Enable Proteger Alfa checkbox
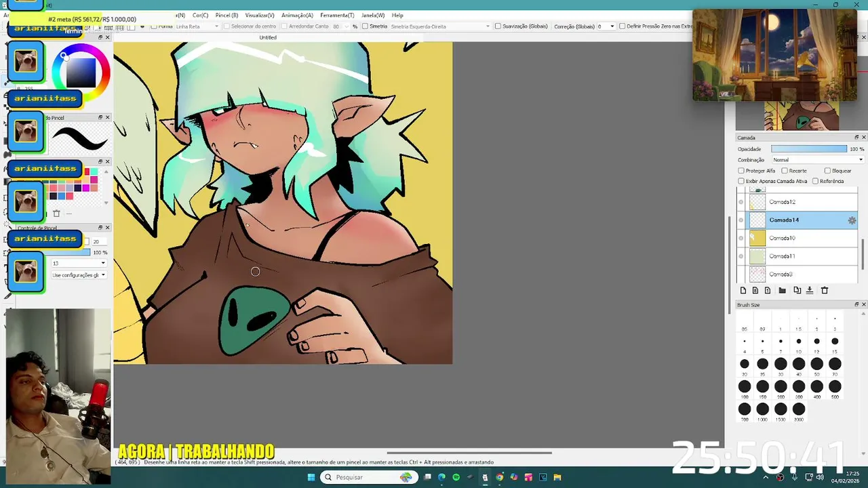868x488 pixels. pyautogui.click(x=741, y=171)
